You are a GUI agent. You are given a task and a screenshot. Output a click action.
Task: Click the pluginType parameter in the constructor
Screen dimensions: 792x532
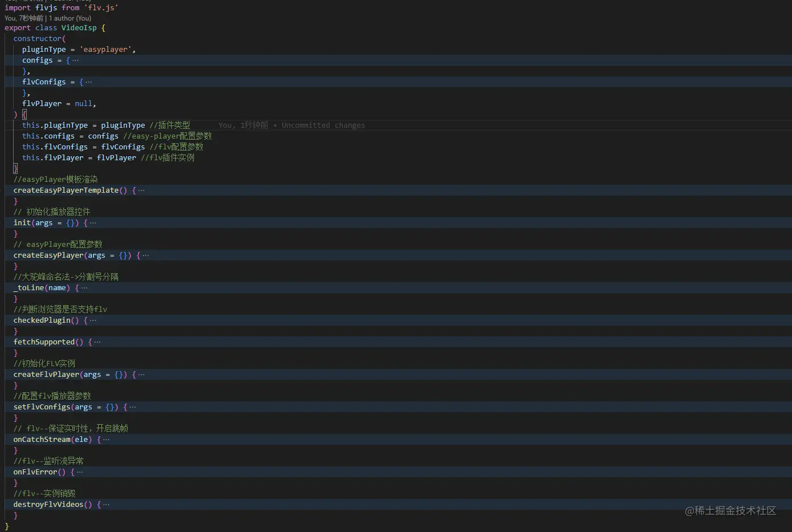[x=44, y=50]
